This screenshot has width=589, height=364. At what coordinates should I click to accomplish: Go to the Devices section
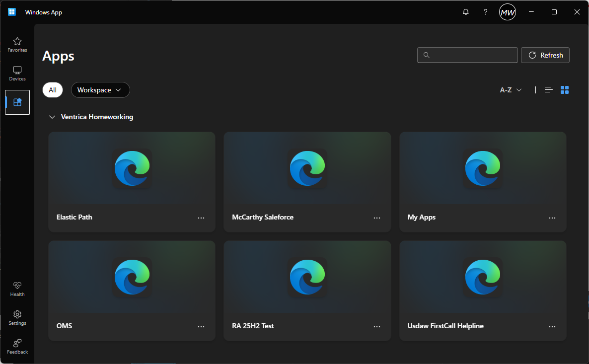pyautogui.click(x=17, y=73)
